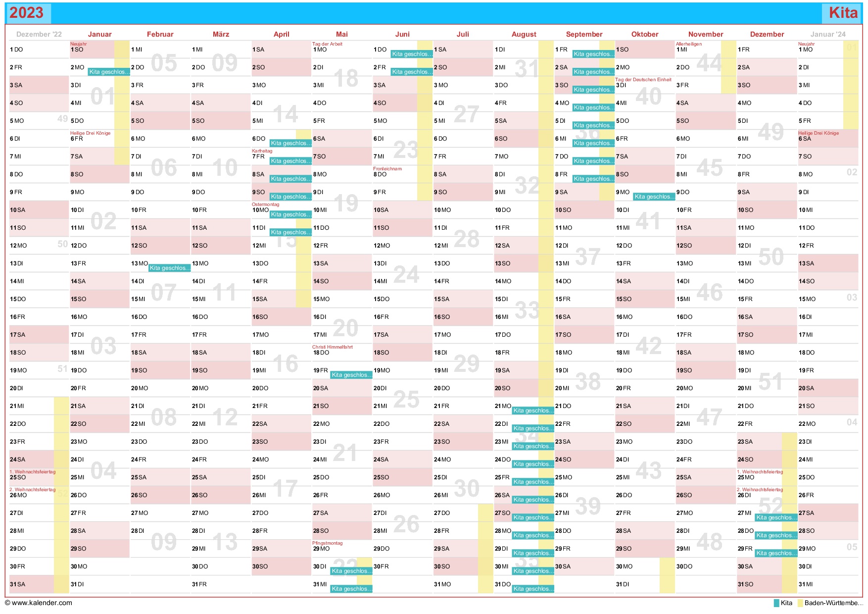This screenshot has height=614, width=868.
Task: Click the Kita geschlossen bar on 2 January
Action: pyautogui.click(x=109, y=72)
